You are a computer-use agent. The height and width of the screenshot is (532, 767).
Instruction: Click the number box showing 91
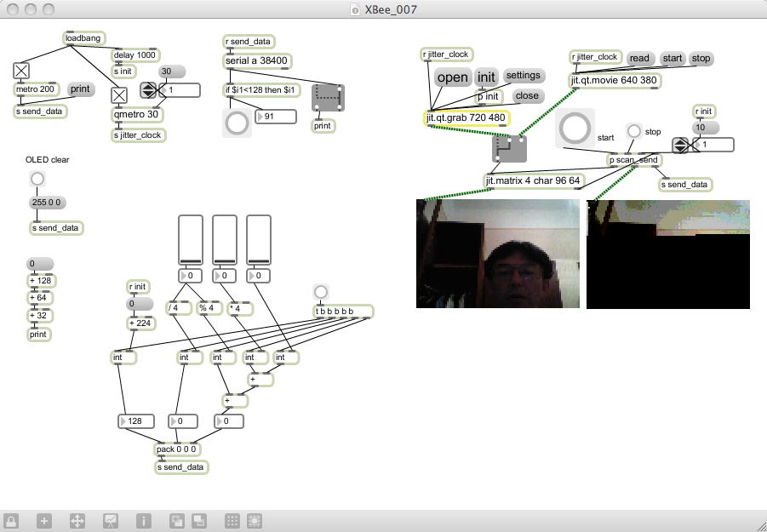click(x=276, y=117)
